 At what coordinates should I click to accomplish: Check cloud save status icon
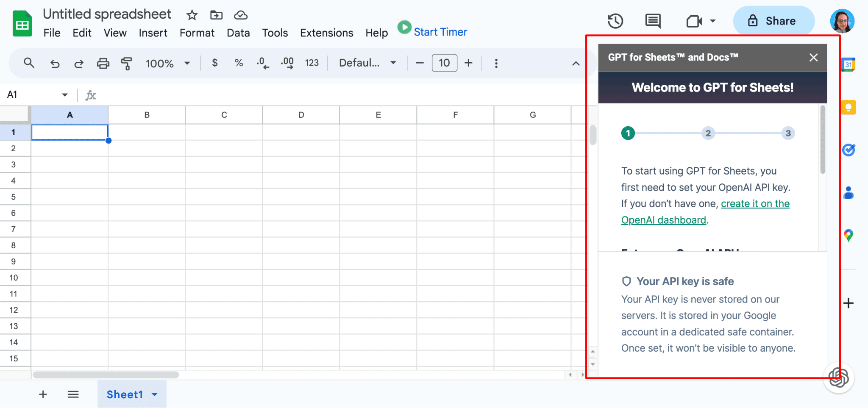click(x=241, y=15)
